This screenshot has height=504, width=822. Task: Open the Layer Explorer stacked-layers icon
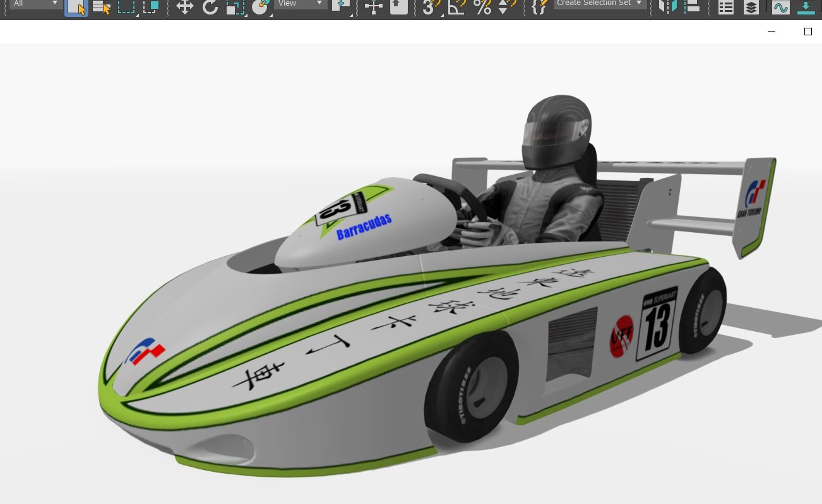coord(751,7)
